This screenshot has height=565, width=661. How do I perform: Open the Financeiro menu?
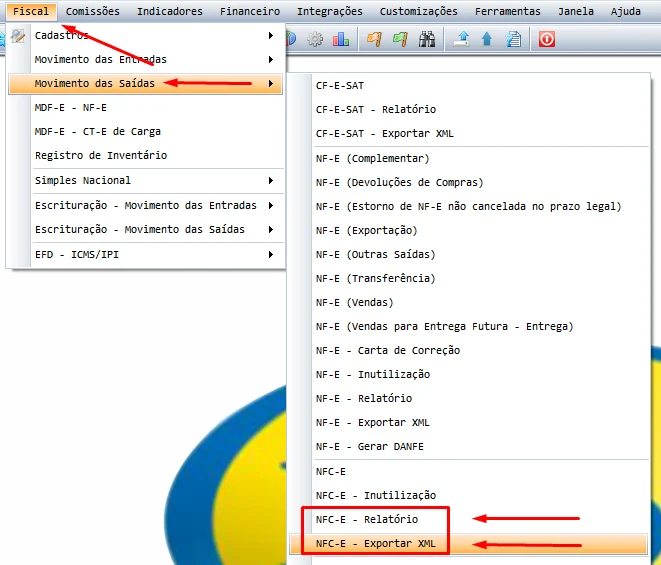pos(250,11)
